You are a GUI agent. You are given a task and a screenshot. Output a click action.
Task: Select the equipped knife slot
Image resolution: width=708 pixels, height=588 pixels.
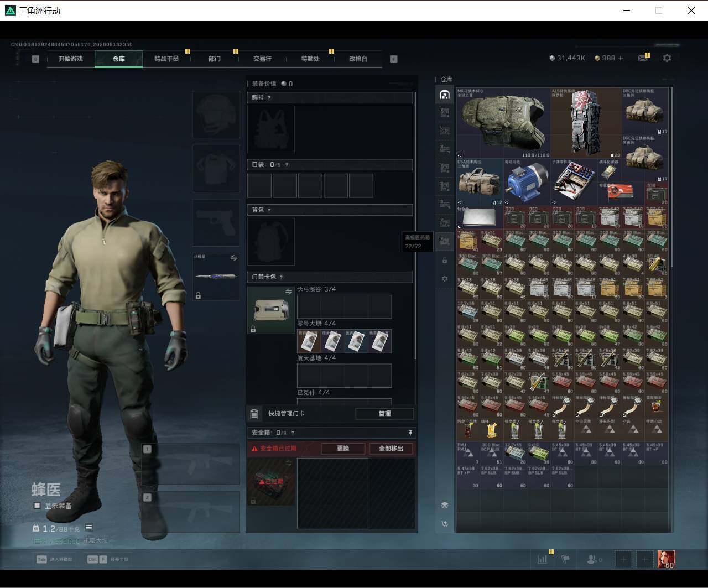(216, 277)
